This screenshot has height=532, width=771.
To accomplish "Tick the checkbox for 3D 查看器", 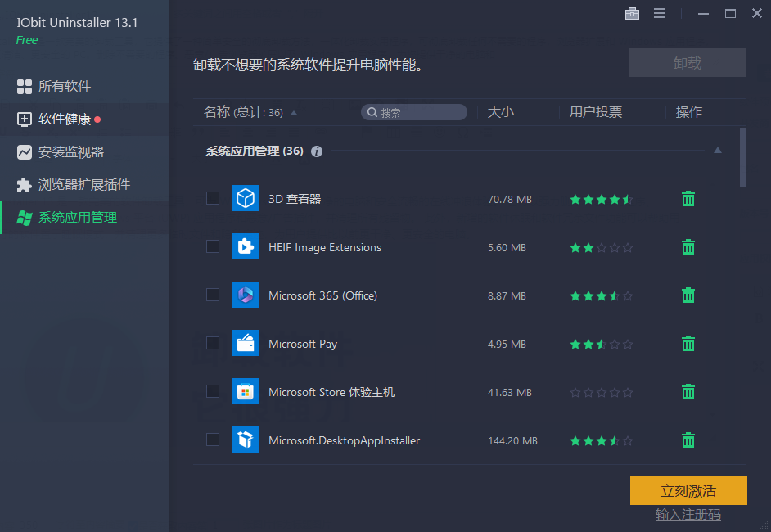I will click(213, 198).
